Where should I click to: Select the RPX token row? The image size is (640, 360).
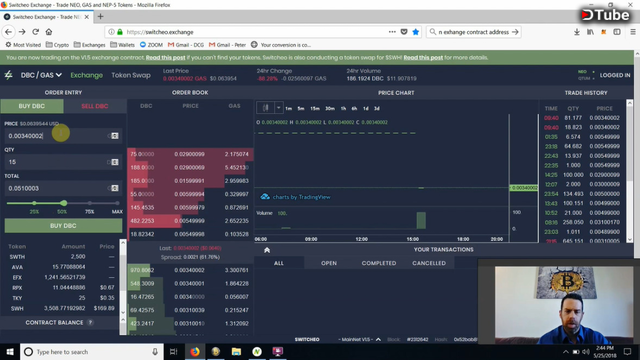click(x=61, y=288)
